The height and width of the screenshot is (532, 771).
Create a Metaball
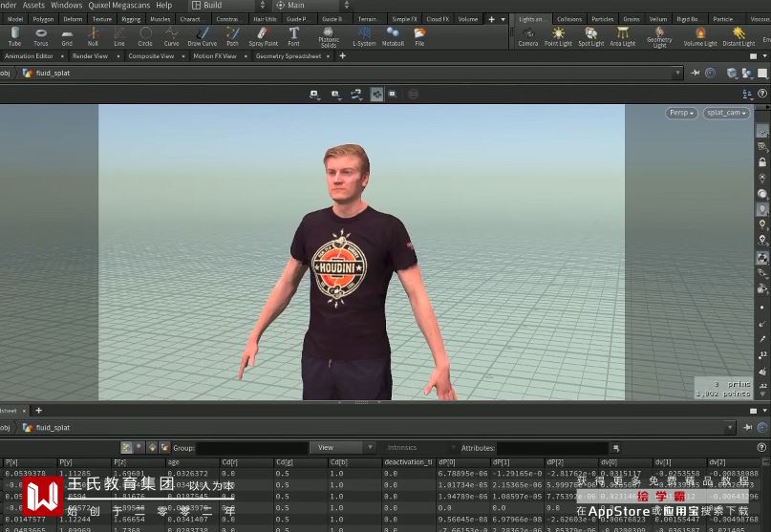click(x=393, y=37)
